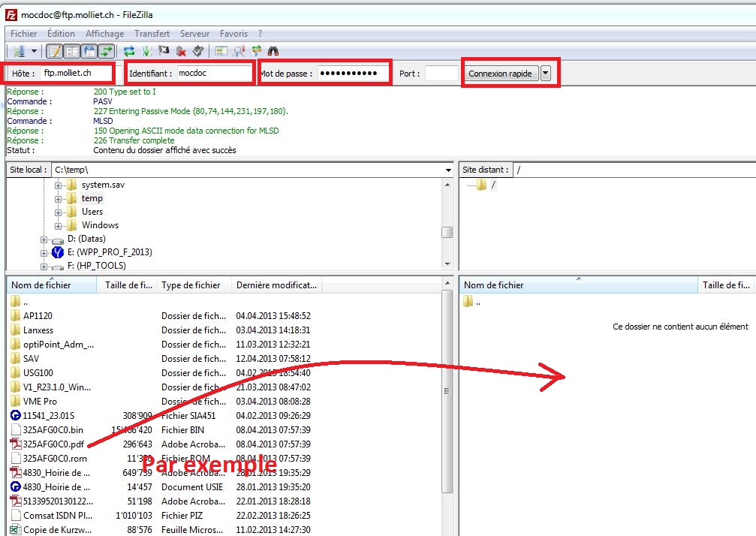The width and height of the screenshot is (756, 536).
Task: Toggle the remote directory tree display
Action: point(89,51)
